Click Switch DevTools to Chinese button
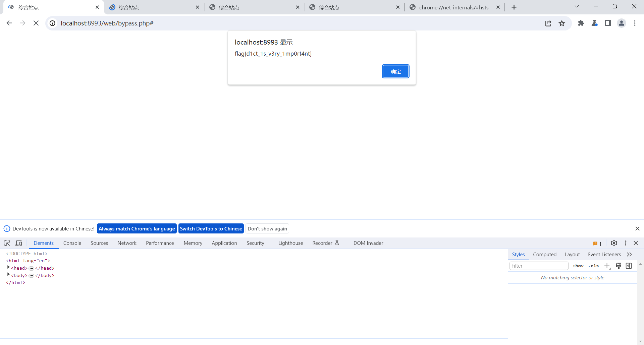The image size is (644, 345). pyautogui.click(x=211, y=229)
